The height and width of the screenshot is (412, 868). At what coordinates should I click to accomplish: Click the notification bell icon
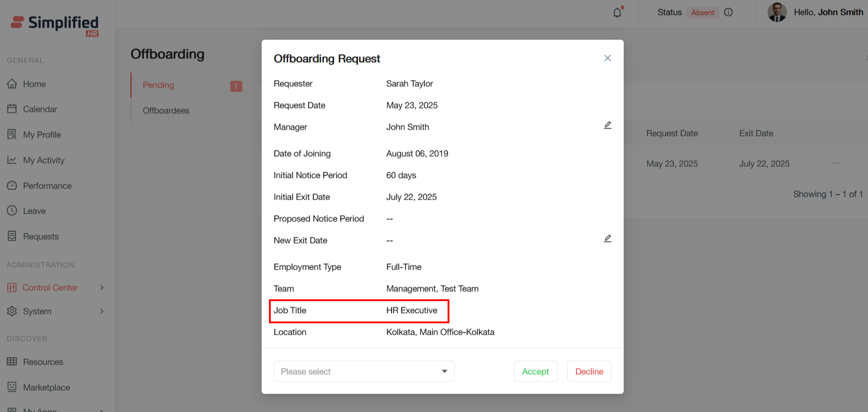617,13
